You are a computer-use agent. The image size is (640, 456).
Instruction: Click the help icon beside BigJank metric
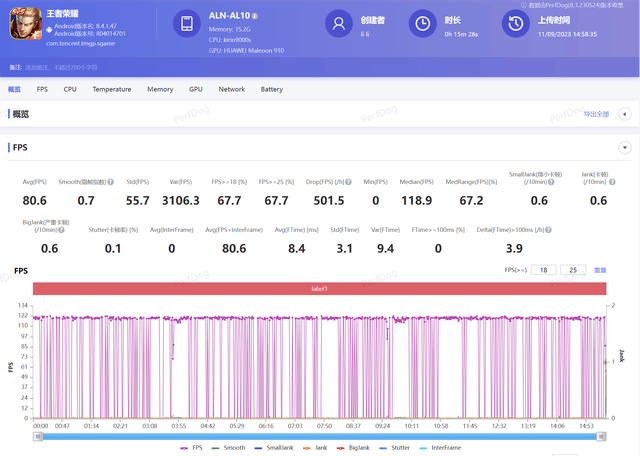[x=61, y=230]
